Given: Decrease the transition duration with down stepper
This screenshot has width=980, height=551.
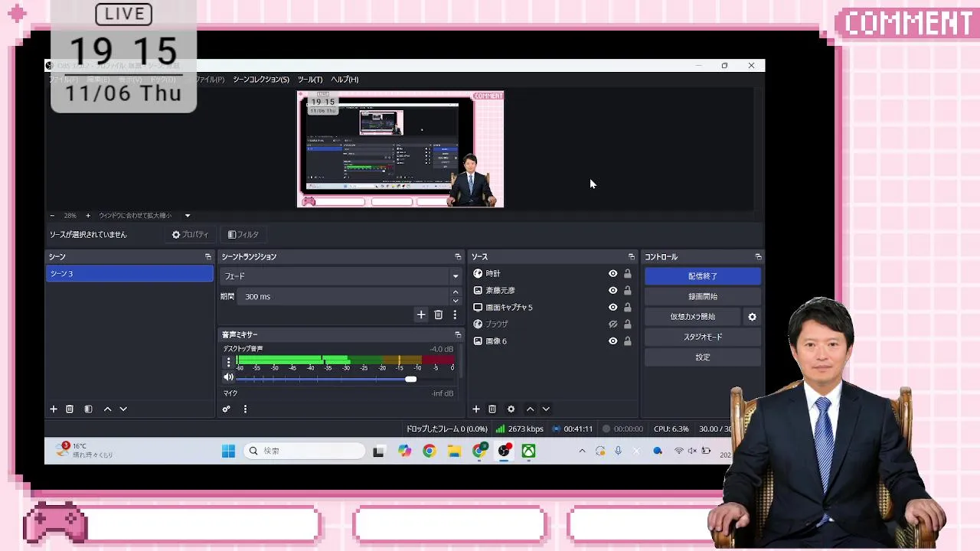Looking at the screenshot, I should (x=456, y=301).
